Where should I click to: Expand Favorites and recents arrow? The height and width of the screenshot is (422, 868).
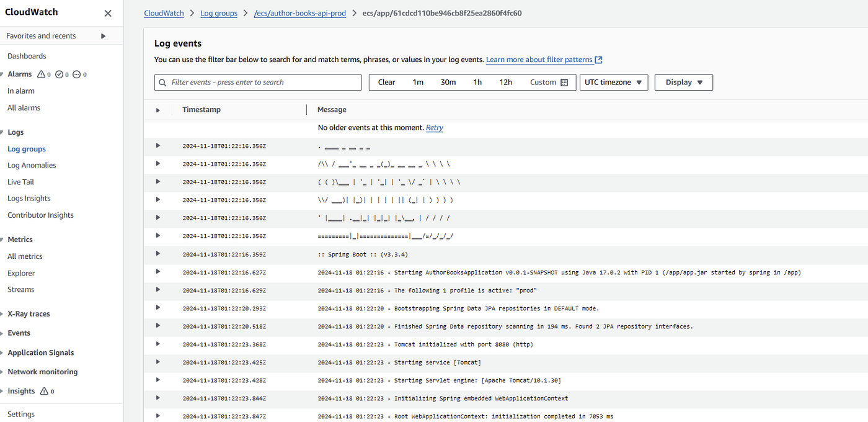click(104, 36)
